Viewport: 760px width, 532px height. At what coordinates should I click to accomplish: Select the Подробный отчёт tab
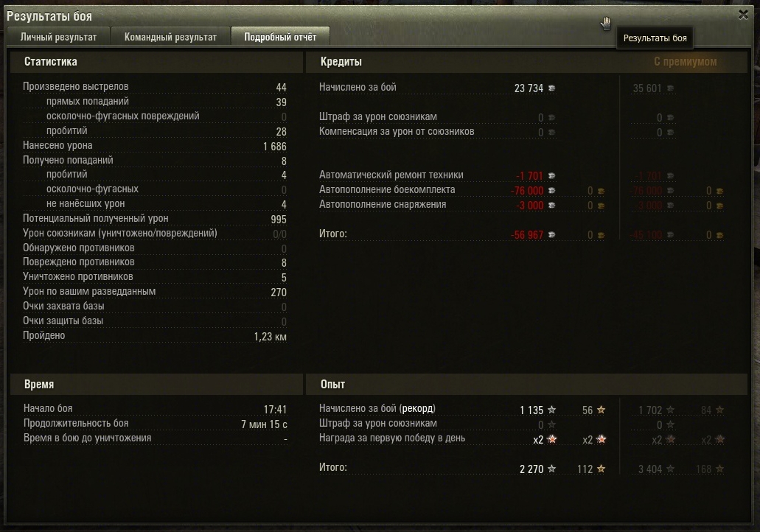[x=280, y=37]
